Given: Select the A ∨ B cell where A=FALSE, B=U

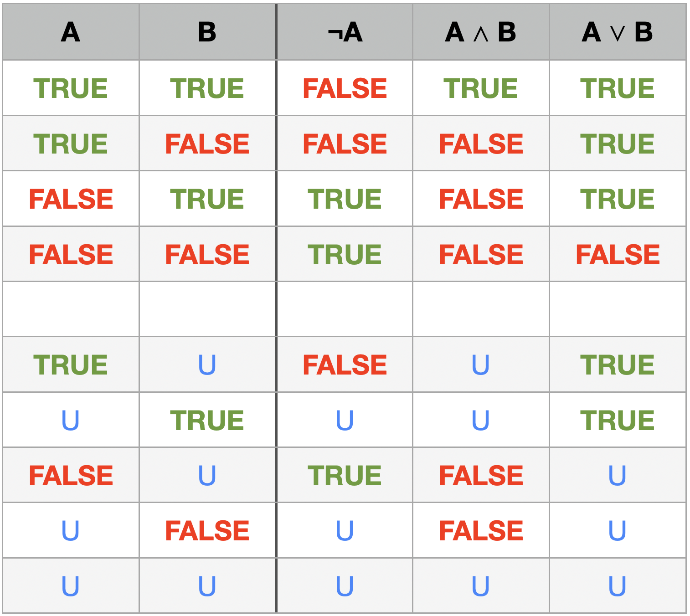Looking at the screenshot, I should coord(618,475).
